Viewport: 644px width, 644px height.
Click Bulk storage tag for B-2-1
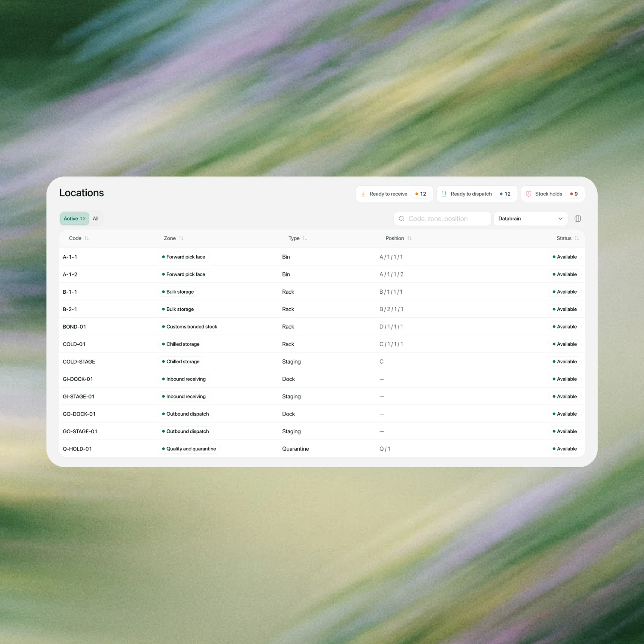click(178, 309)
